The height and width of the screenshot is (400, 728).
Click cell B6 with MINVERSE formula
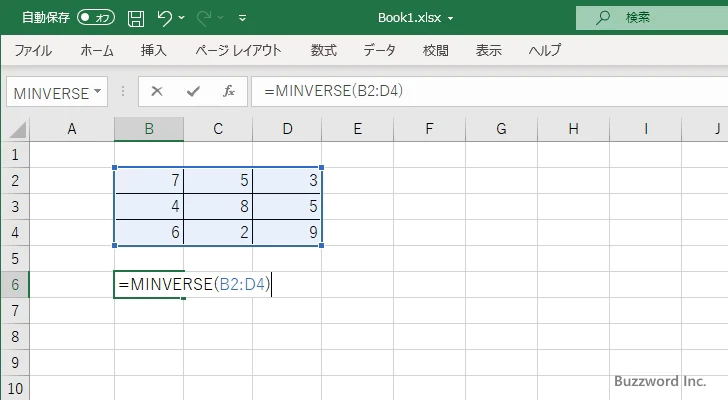pyautogui.click(x=149, y=284)
